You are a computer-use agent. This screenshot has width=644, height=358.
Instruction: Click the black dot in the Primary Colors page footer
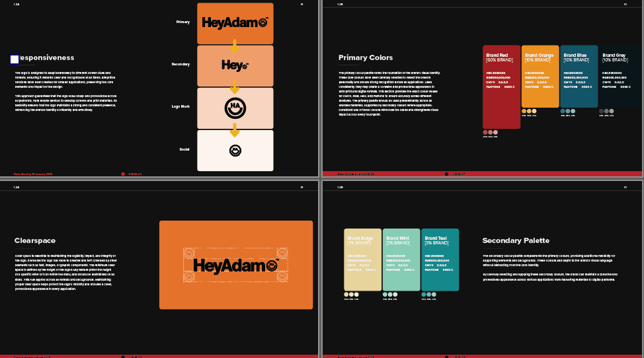(446, 174)
